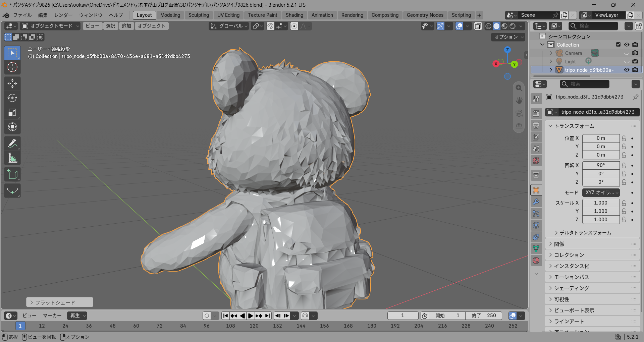The width and height of the screenshot is (644, 342).
Task: Open the レンダー menu
Action: 63,15
